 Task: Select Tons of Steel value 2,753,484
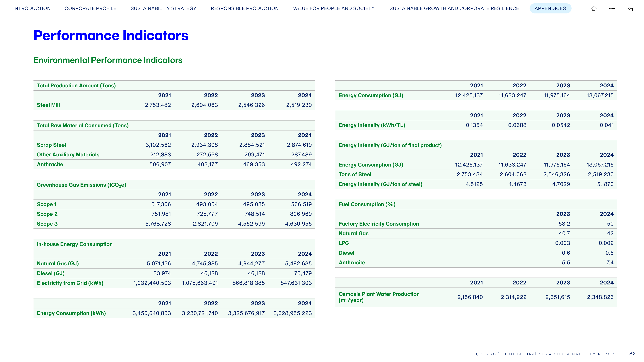(470, 175)
